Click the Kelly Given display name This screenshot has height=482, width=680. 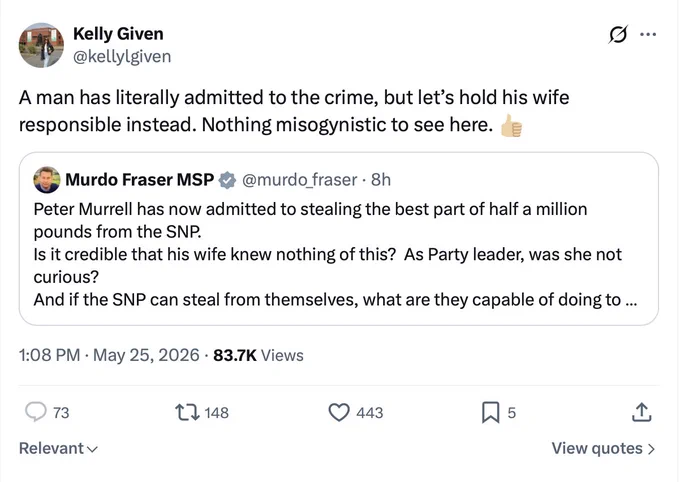pos(118,34)
